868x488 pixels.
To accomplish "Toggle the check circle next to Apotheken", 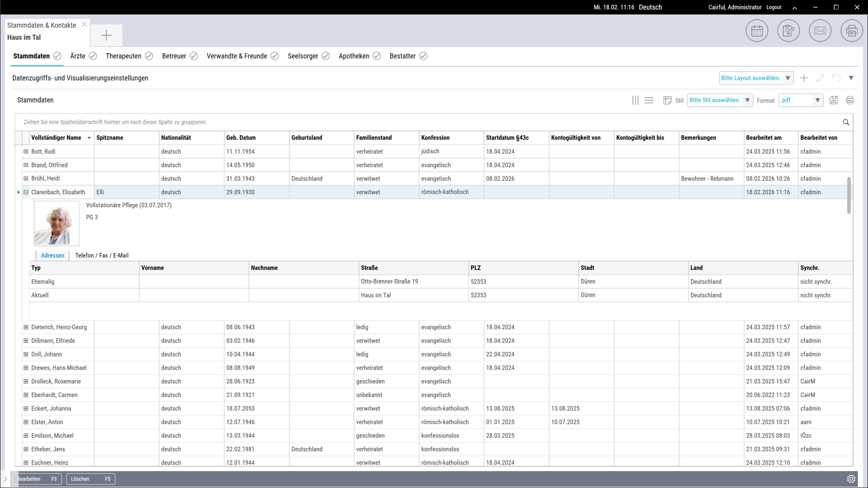I will click(377, 56).
